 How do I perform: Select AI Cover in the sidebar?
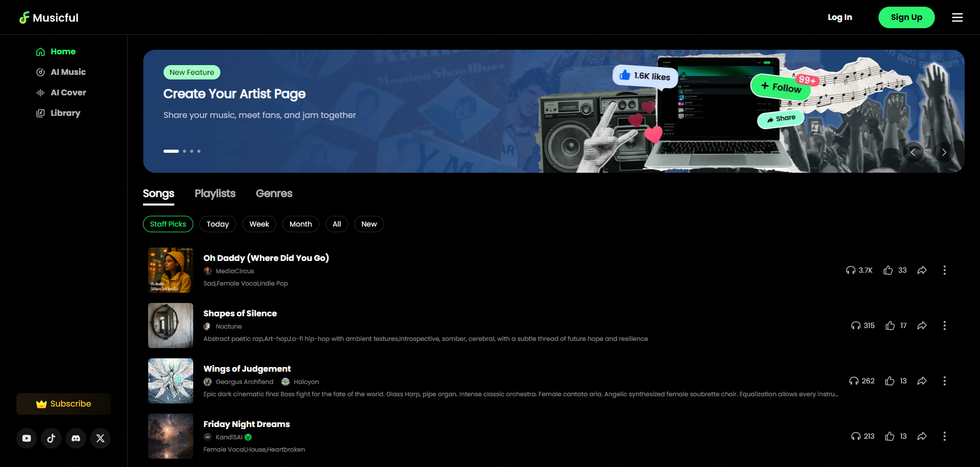point(68,92)
